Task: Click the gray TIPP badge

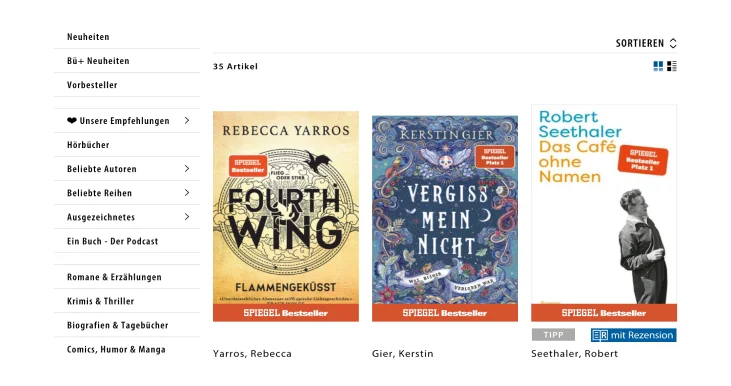Action: (x=553, y=335)
